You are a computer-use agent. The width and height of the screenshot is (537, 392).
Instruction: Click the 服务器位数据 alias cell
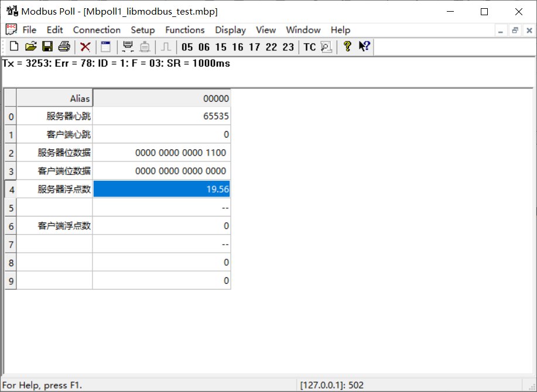pyautogui.click(x=55, y=153)
